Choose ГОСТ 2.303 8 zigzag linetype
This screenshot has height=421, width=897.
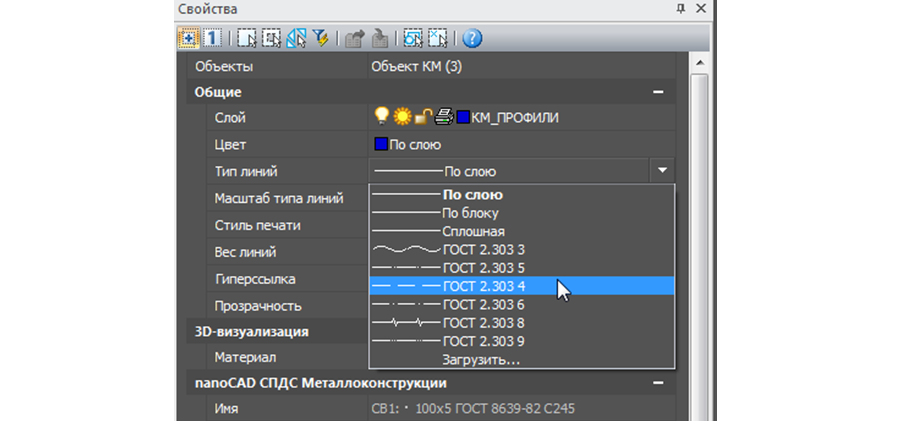click(522, 323)
